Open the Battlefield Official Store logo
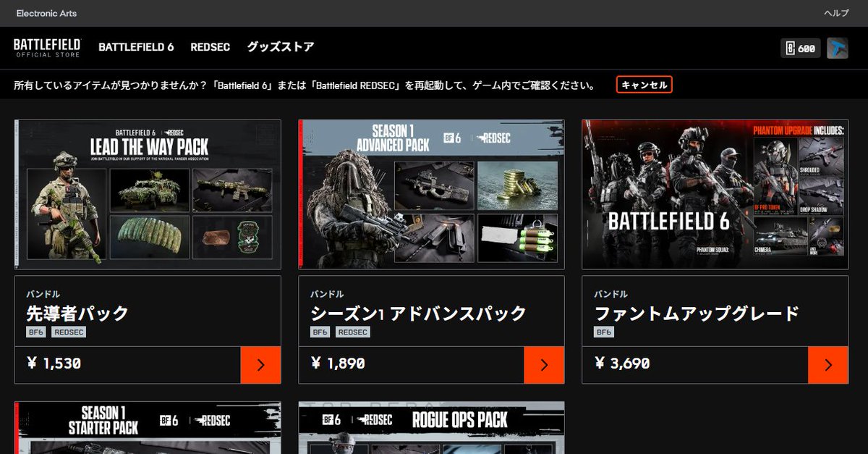 [47, 48]
